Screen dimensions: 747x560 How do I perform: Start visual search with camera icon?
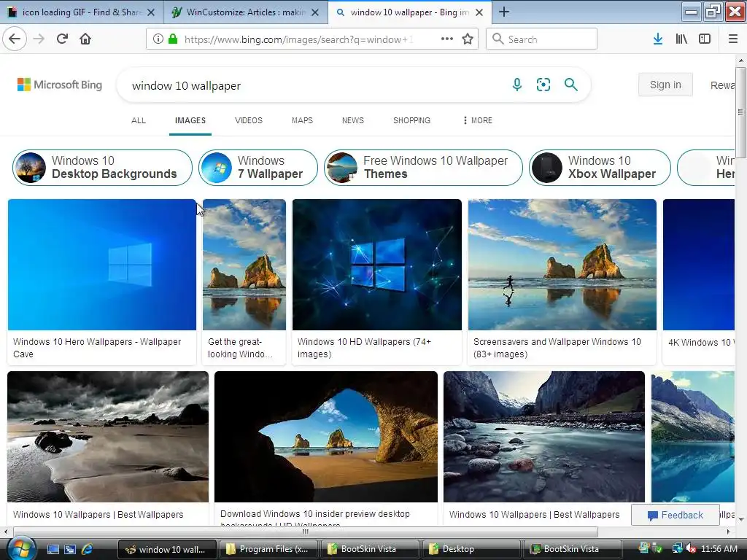click(543, 85)
